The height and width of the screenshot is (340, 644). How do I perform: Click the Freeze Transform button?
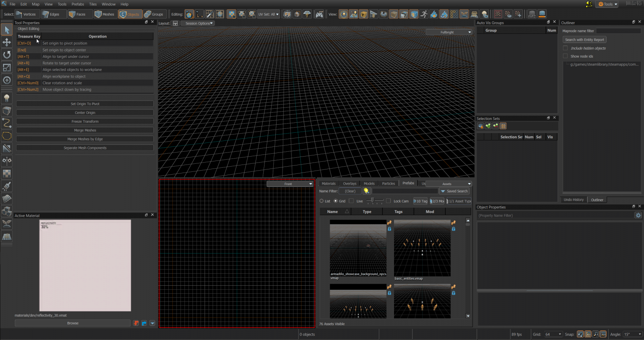85,122
